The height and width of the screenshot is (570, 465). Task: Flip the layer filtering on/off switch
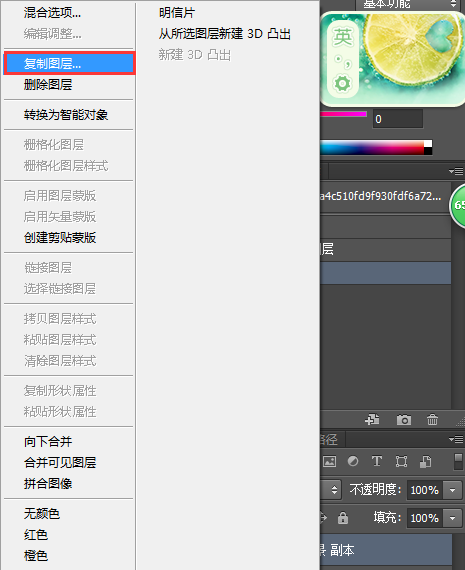coord(459,461)
